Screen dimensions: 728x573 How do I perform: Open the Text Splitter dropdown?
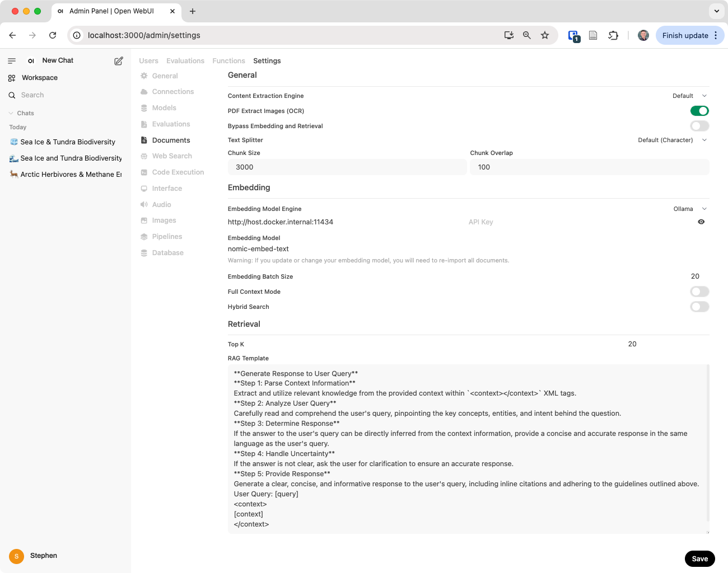(x=672, y=140)
